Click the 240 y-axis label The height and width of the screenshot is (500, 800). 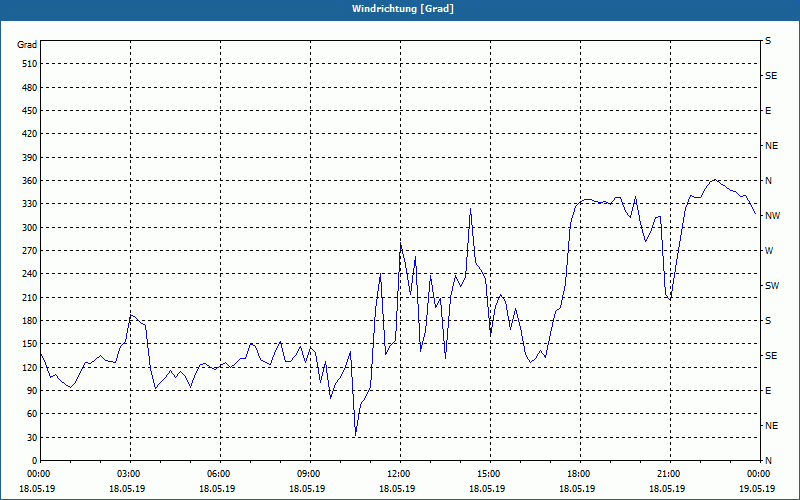(x=30, y=274)
